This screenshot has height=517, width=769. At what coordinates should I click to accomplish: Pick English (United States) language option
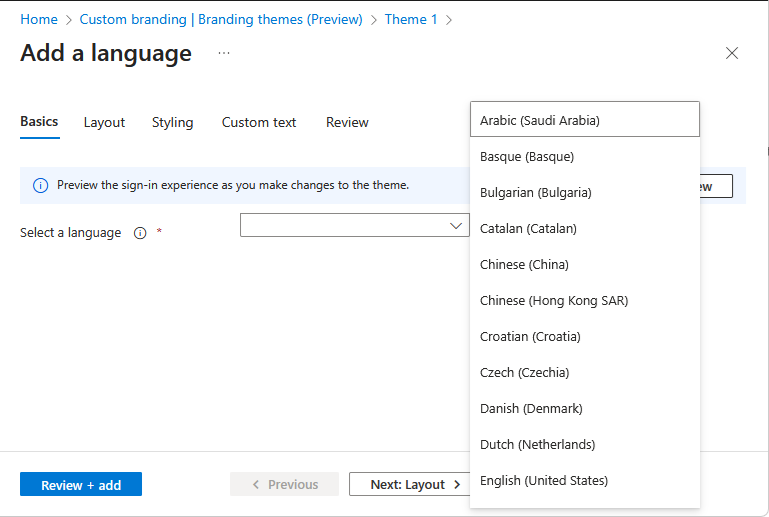tap(544, 480)
